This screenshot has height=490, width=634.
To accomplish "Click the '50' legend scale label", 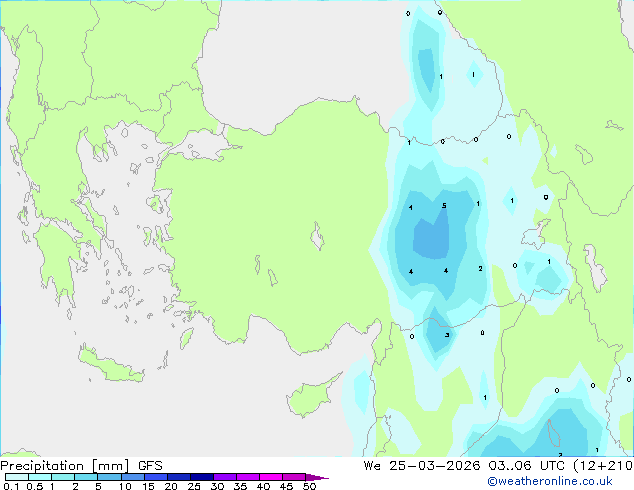I will tap(309, 486).
